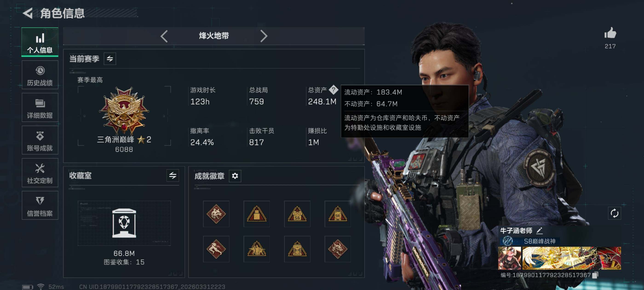Open the 历史战绩 tab
The image size is (644, 290).
(40, 75)
